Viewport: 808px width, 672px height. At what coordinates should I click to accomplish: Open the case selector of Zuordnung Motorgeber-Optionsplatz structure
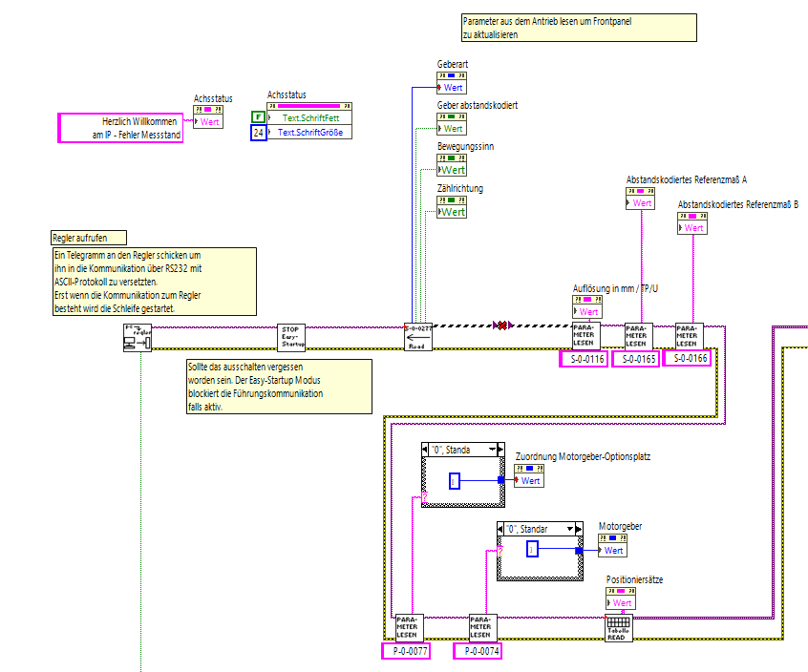[x=493, y=450]
